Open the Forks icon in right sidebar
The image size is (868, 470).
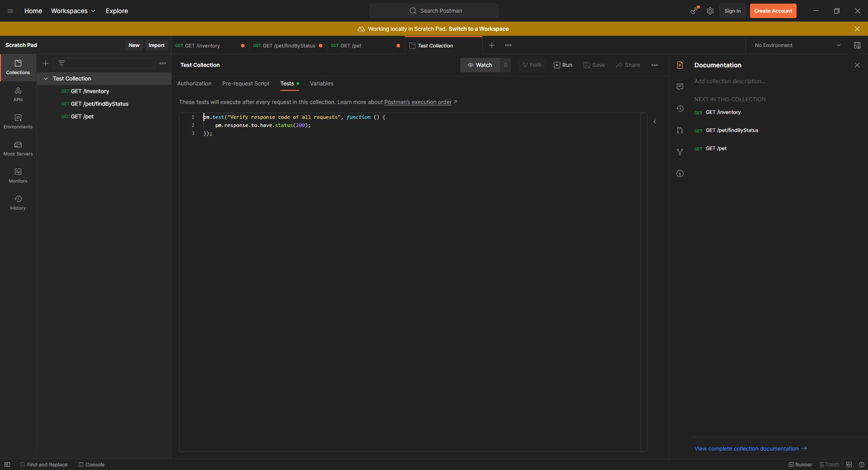[680, 152]
